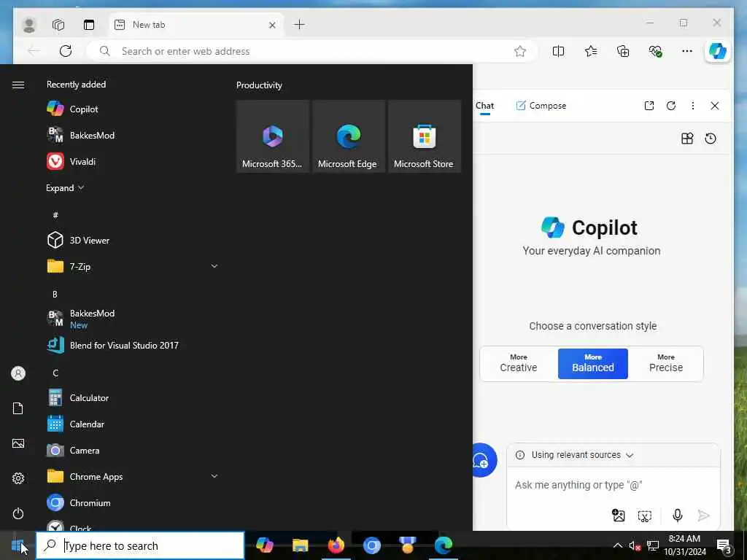Add a screenshot to Copilot prompt

[x=644, y=516]
